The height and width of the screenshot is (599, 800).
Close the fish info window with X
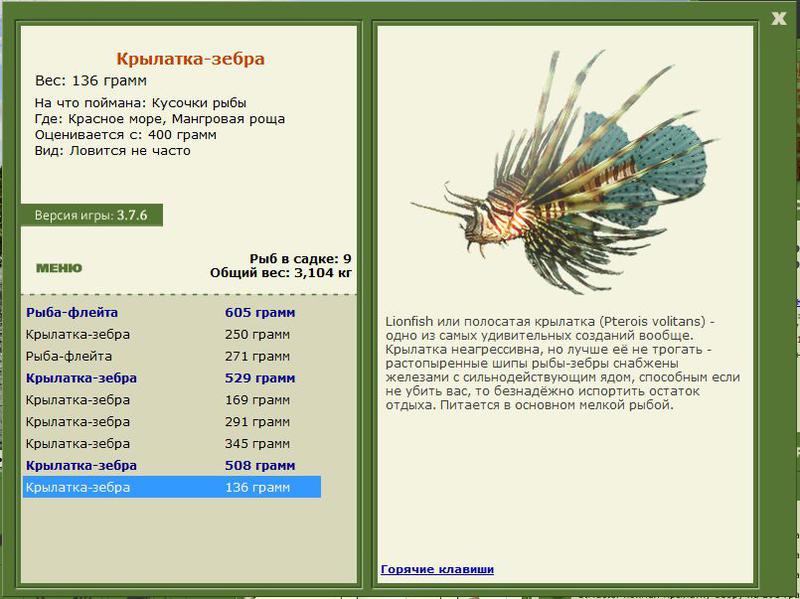coord(779,18)
